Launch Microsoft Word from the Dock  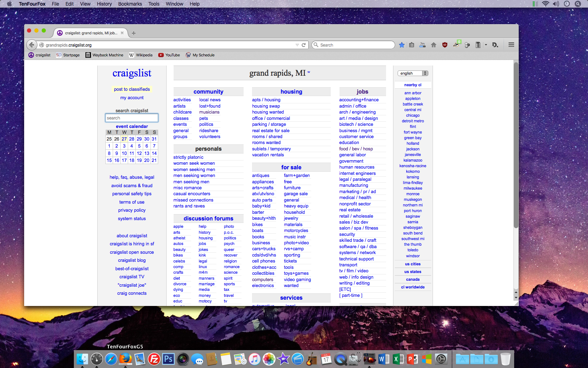click(x=384, y=359)
